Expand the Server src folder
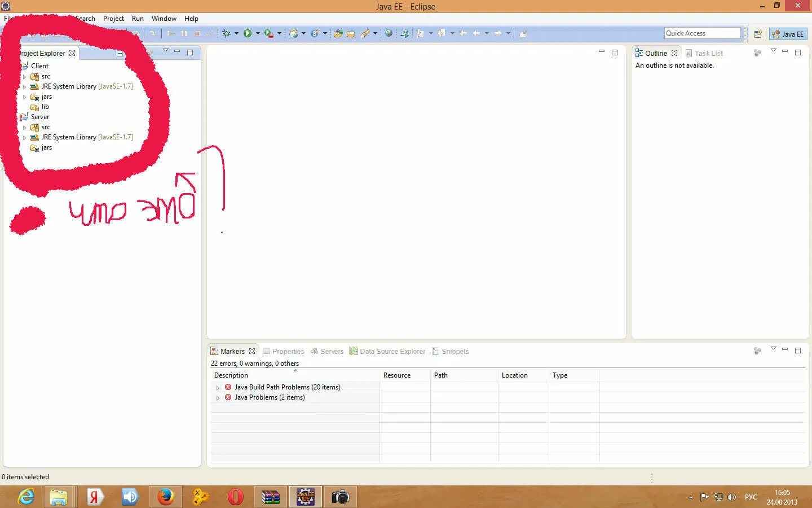This screenshot has width=812, height=508. [24, 128]
